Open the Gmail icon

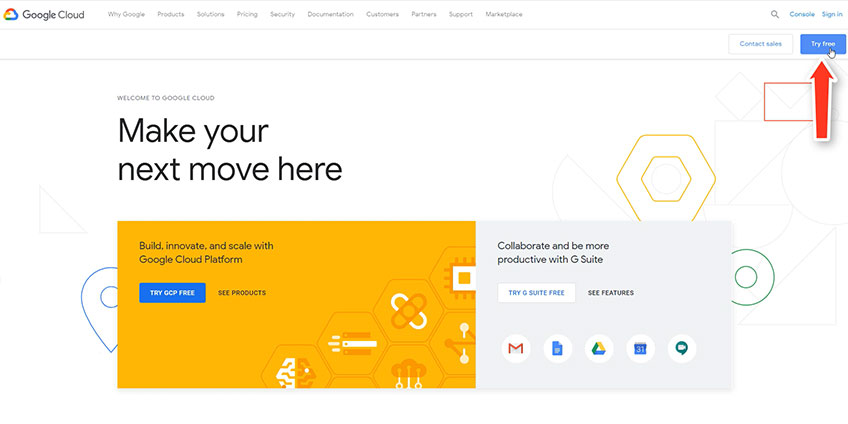(515, 349)
